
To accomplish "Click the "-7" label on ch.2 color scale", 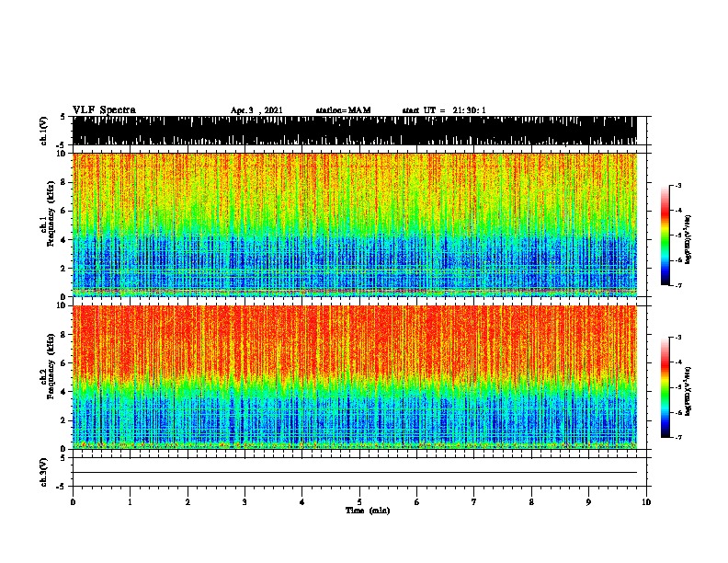I will [x=678, y=437].
